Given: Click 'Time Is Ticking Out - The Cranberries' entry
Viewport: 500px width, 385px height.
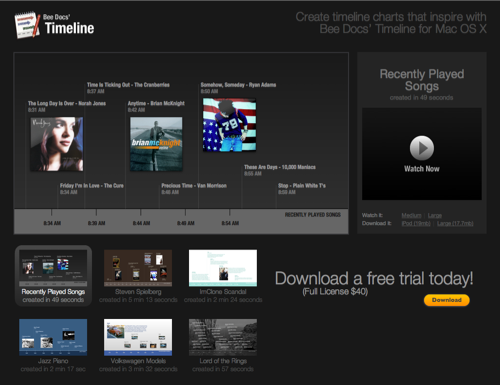Looking at the screenshot, I should [x=128, y=85].
